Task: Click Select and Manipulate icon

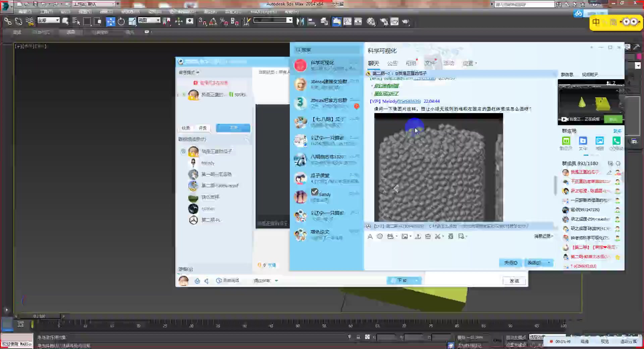Action: pyautogui.click(x=179, y=22)
